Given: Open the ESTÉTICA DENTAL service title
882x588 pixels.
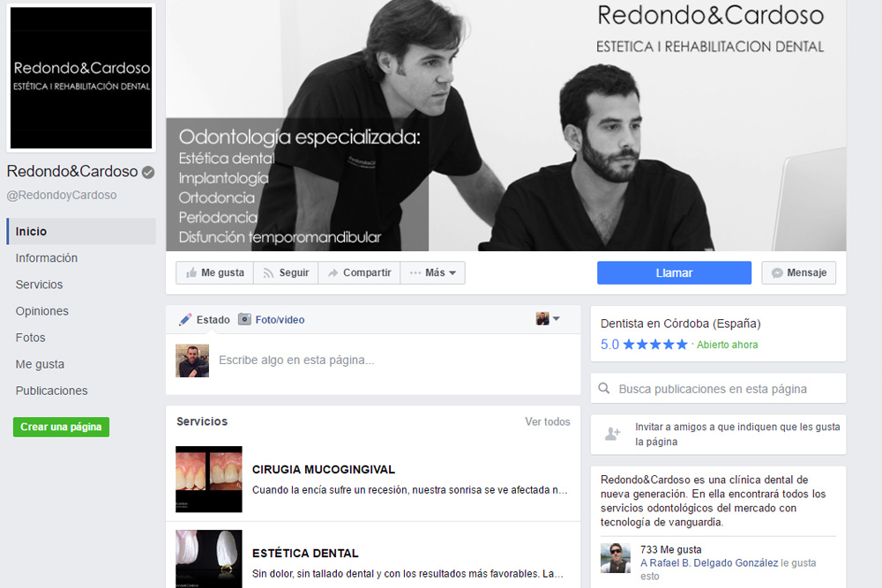Looking at the screenshot, I should pos(305,553).
